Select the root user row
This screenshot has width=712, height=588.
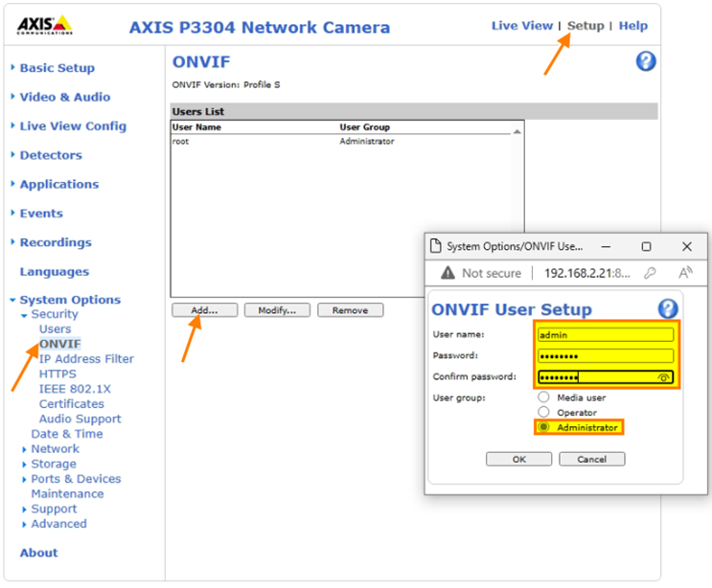(340, 141)
